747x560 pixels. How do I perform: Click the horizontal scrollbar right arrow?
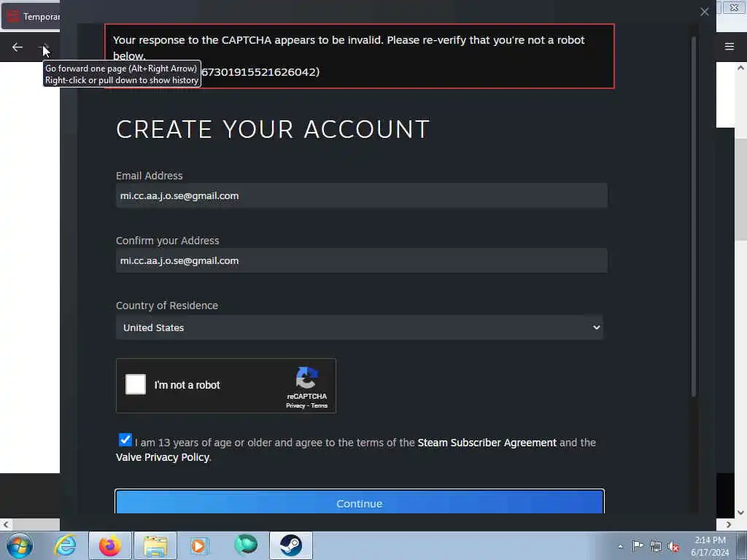(x=729, y=524)
